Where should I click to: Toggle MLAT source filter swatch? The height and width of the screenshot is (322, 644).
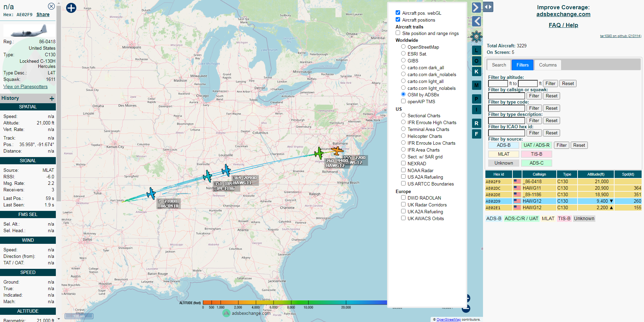coord(504,154)
